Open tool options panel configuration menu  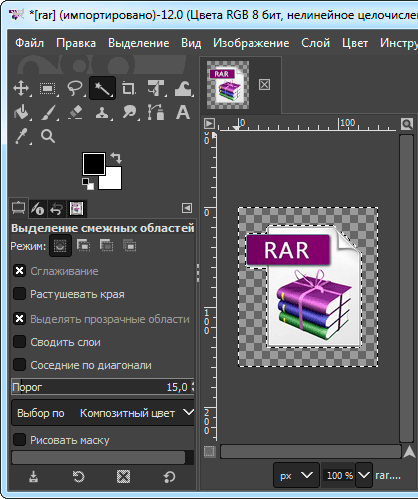point(187,208)
